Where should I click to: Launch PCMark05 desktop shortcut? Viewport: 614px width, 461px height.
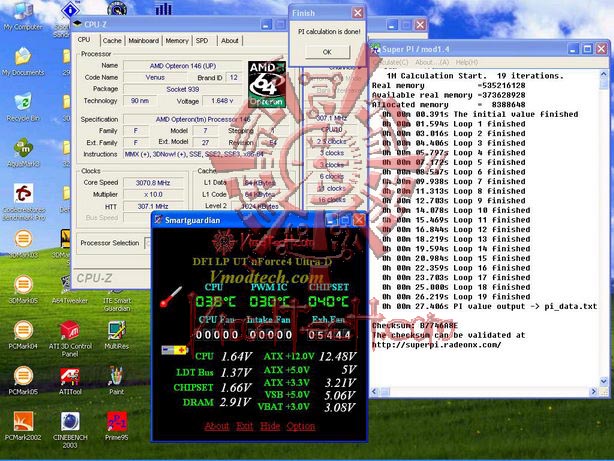23,380
